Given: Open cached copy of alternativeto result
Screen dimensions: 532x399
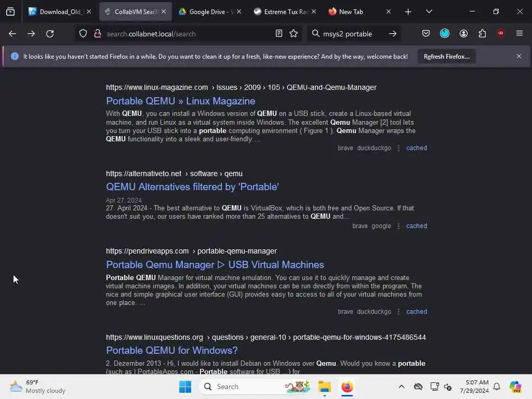Looking at the screenshot, I should pyautogui.click(x=417, y=226).
